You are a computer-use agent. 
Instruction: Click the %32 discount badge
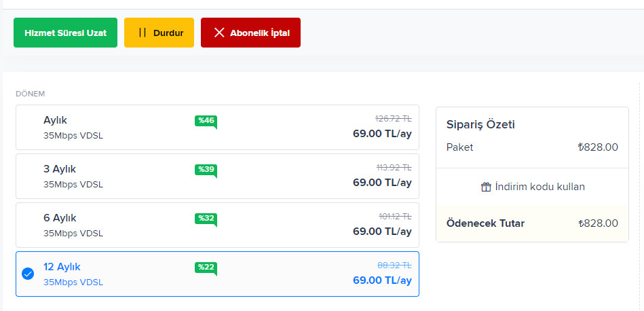point(206,220)
